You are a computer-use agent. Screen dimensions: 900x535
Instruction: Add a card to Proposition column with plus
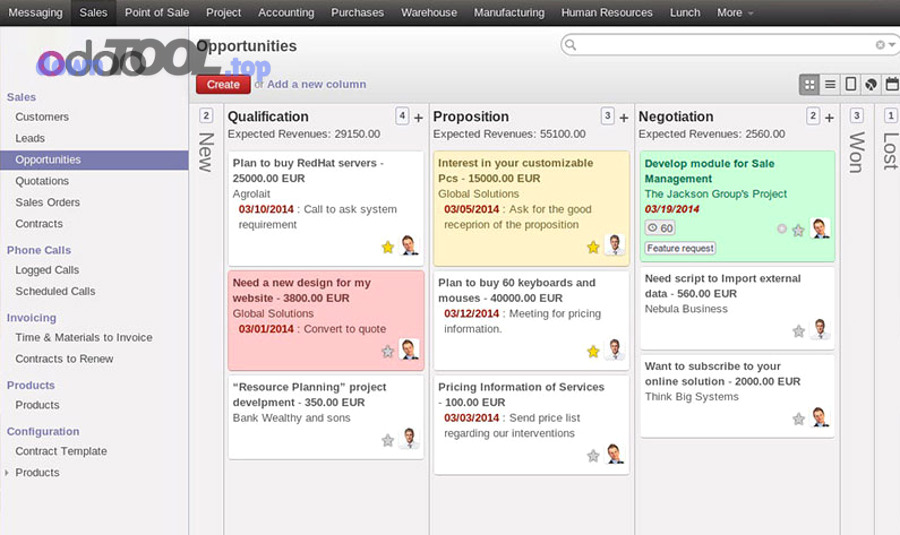(624, 118)
